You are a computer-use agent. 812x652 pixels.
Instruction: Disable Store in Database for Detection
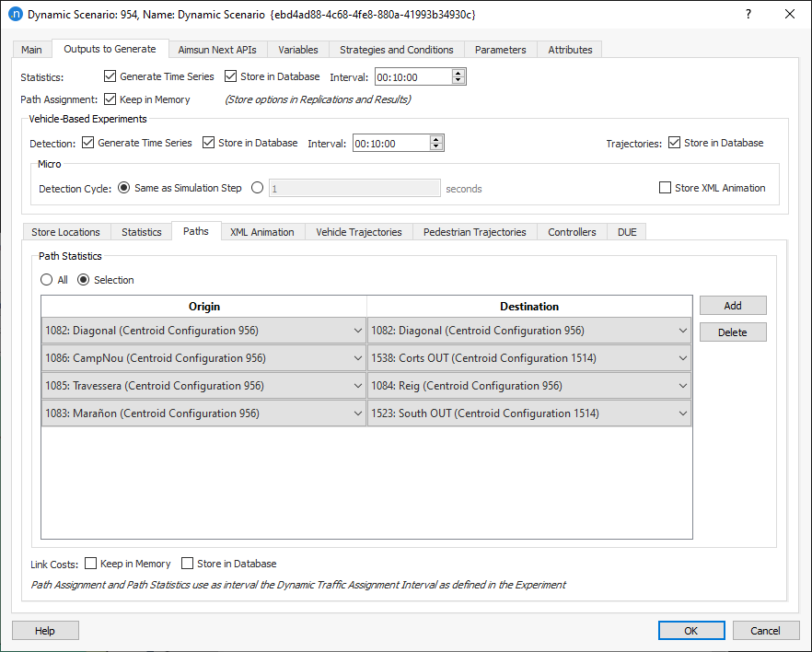[x=208, y=142]
